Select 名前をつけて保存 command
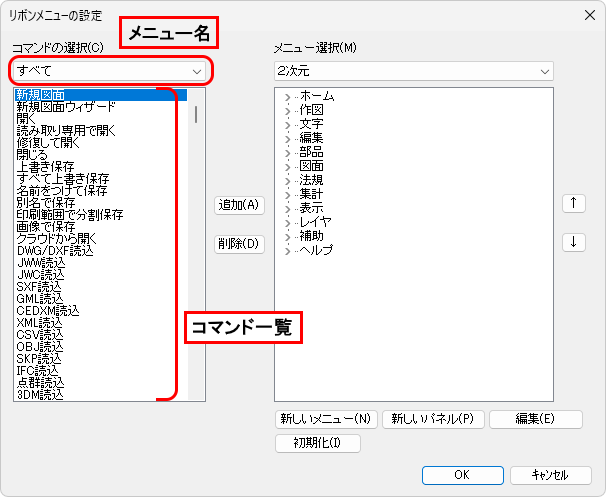The image size is (606, 497). (x=100, y=191)
